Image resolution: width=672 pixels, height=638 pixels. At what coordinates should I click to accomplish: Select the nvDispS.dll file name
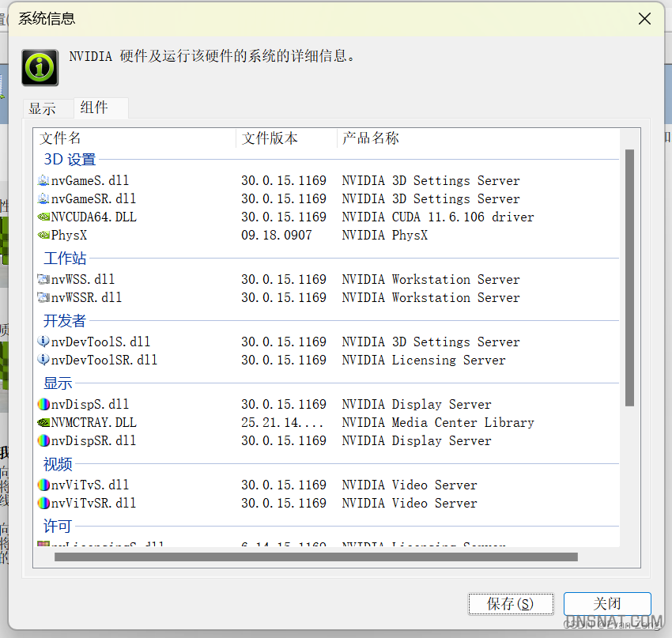(x=90, y=404)
